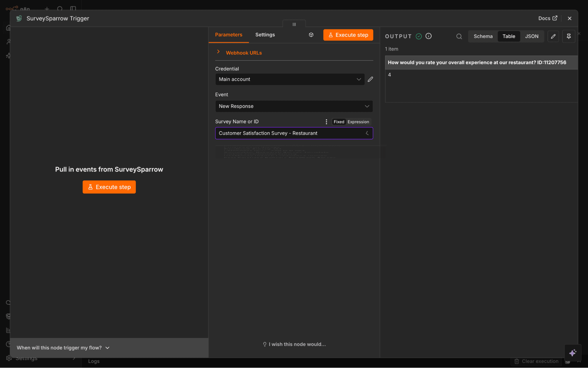
Task: Switch Survey Name field to Expression mode
Action: click(358, 122)
